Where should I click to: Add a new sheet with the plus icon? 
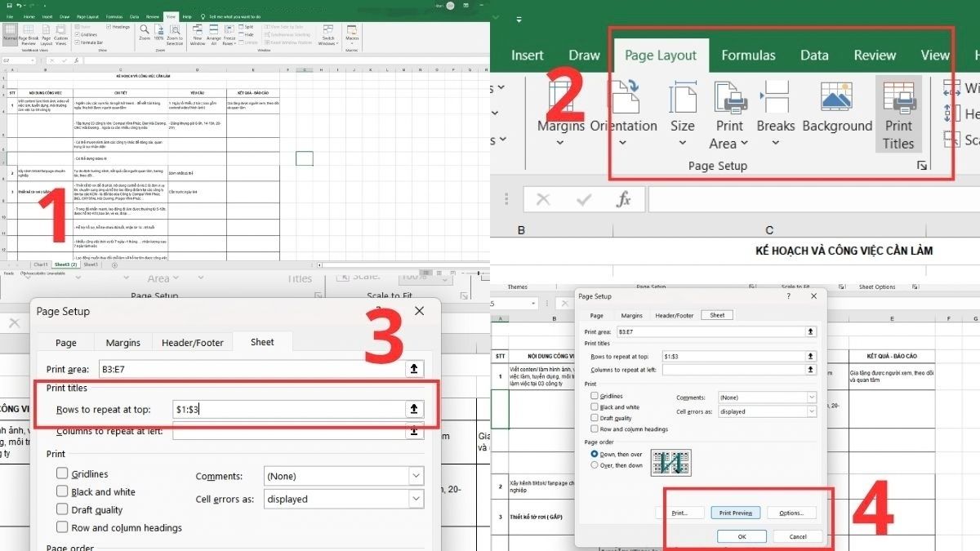[114, 264]
